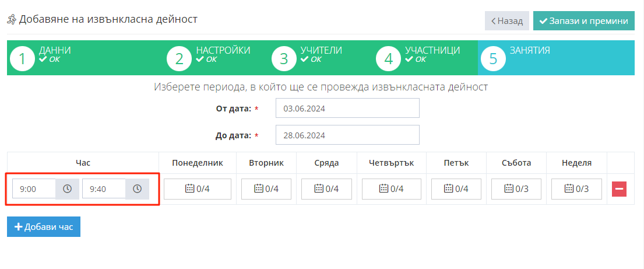Click the До дата field

(x=347, y=135)
